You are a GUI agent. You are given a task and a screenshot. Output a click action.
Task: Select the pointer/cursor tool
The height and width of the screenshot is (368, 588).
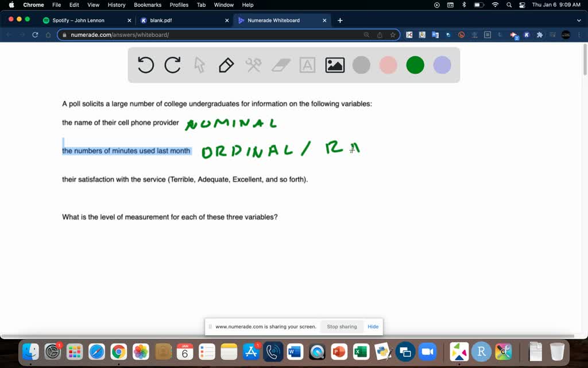[199, 65]
